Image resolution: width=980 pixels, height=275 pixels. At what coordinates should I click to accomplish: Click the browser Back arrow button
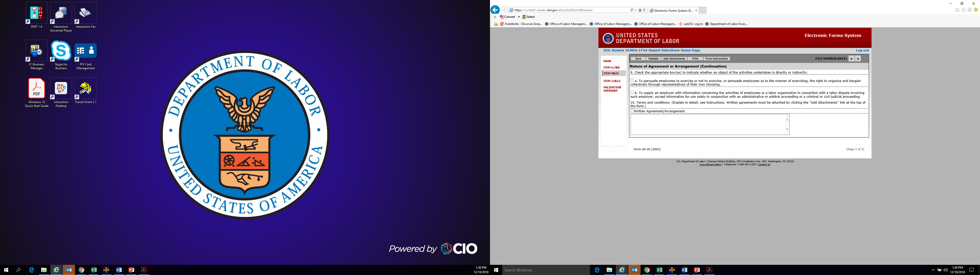click(495, 10)
